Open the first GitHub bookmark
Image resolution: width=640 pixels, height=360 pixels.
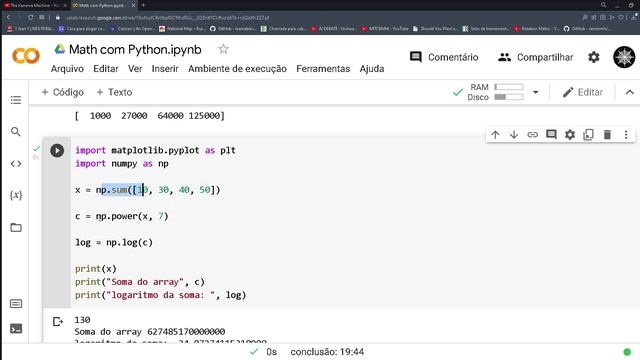[x=233, y=29]
